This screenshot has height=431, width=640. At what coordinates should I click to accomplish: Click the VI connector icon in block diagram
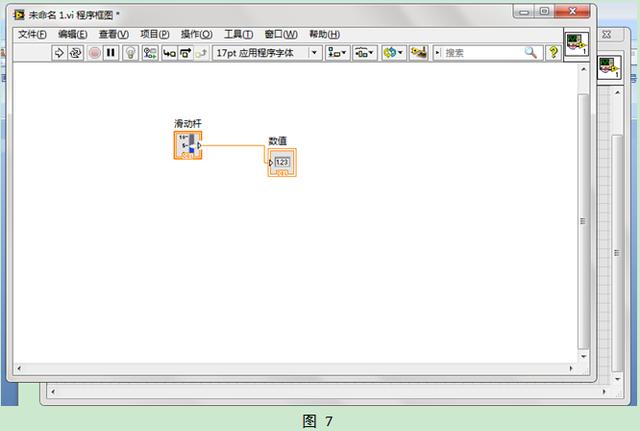(x=577, y=44)
